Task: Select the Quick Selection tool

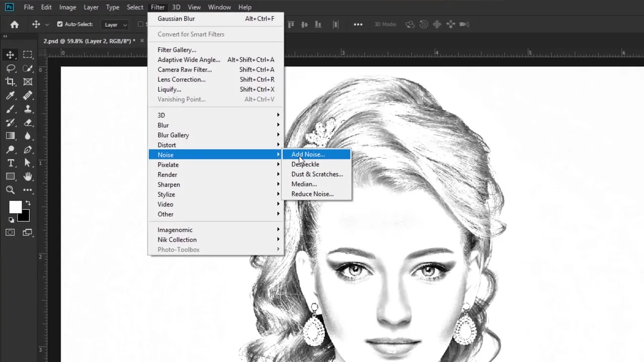Action: point(28,68)
